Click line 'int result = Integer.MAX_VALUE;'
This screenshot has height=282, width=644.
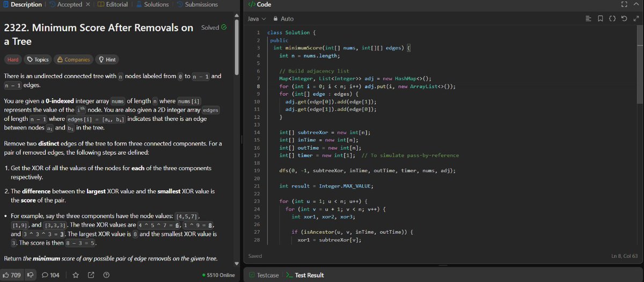point(326,186)
